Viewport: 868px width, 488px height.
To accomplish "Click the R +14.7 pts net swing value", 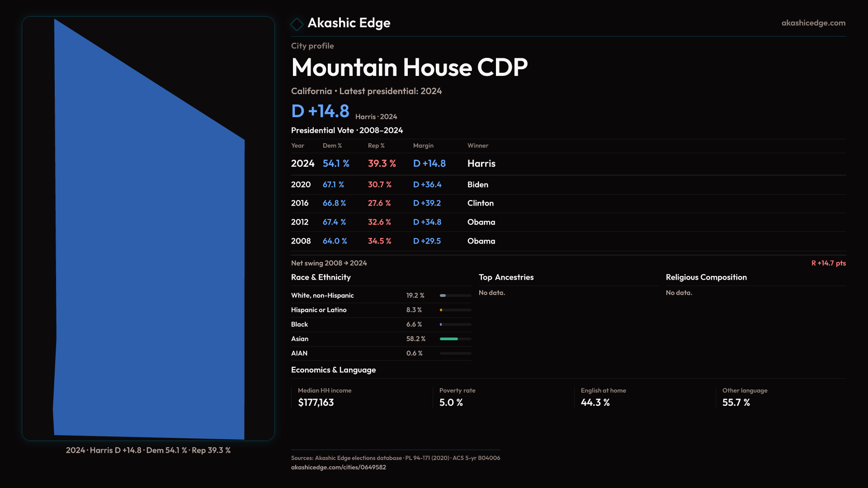I will click(x=828, y=263).
